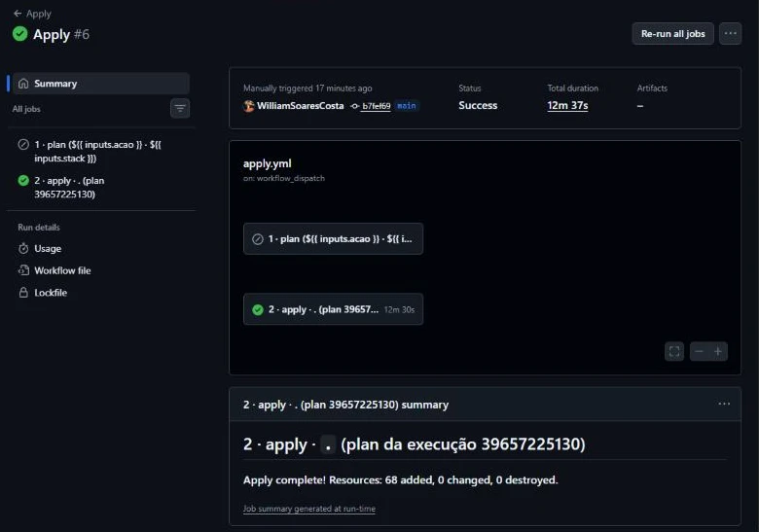The image size is (759, 532).
Task: Open the All jobs filter button
Action: (180, 108)
